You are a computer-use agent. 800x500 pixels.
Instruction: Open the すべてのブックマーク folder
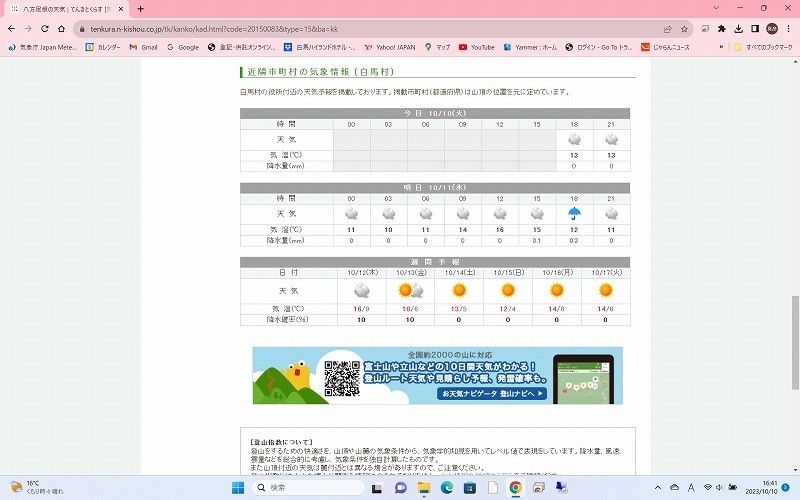[x=760, y=47]
